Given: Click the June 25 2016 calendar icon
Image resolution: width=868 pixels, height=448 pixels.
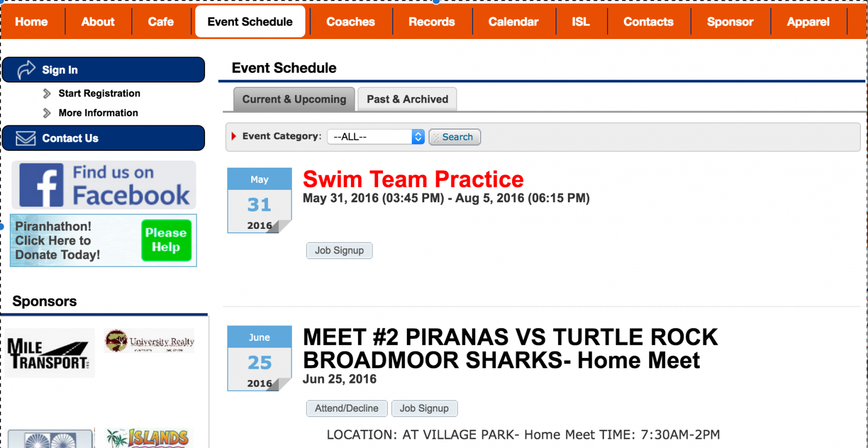Looking at the screenshot, I should (259, 358).
